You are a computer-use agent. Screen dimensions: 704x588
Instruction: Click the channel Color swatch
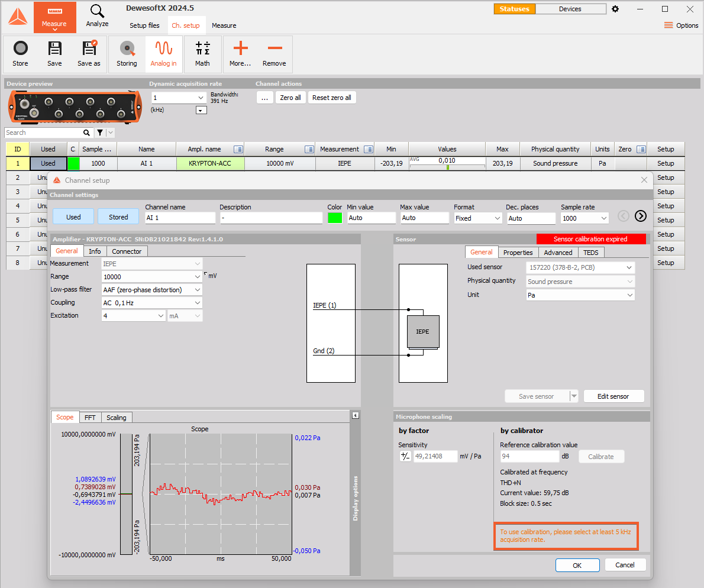[335, 218]
